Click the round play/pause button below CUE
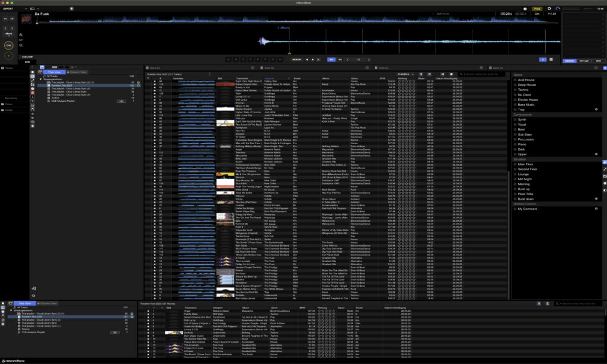Image resolution: width=607 pixels, height=364 pixels. (9, 55)
